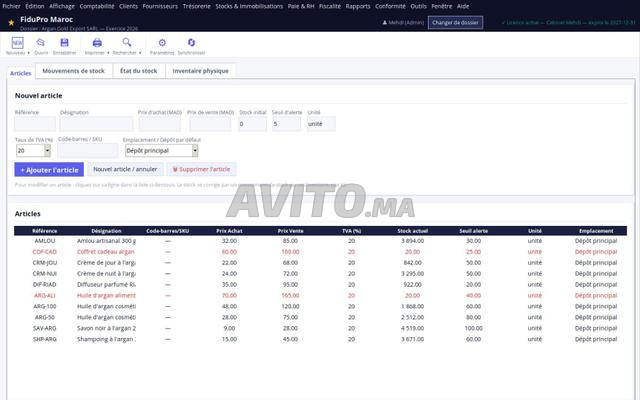Click the Supprimer l'article button
This screenshot has width=640, height=400.
click(201, 169)
